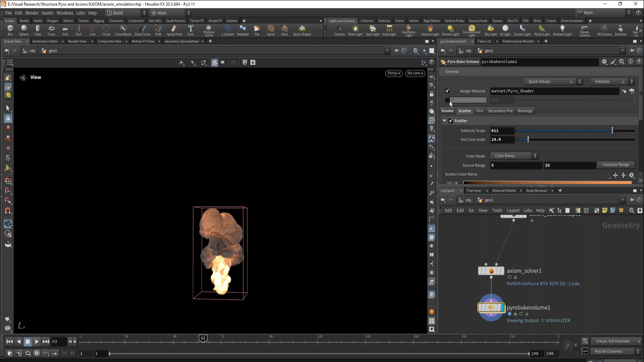Open the Render menu

(x=32, y=13)
